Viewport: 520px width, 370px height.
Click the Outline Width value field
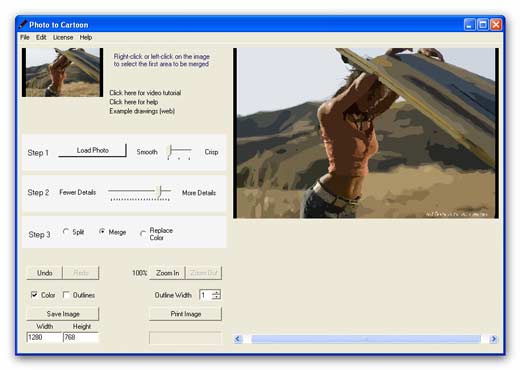coord(206,295)
